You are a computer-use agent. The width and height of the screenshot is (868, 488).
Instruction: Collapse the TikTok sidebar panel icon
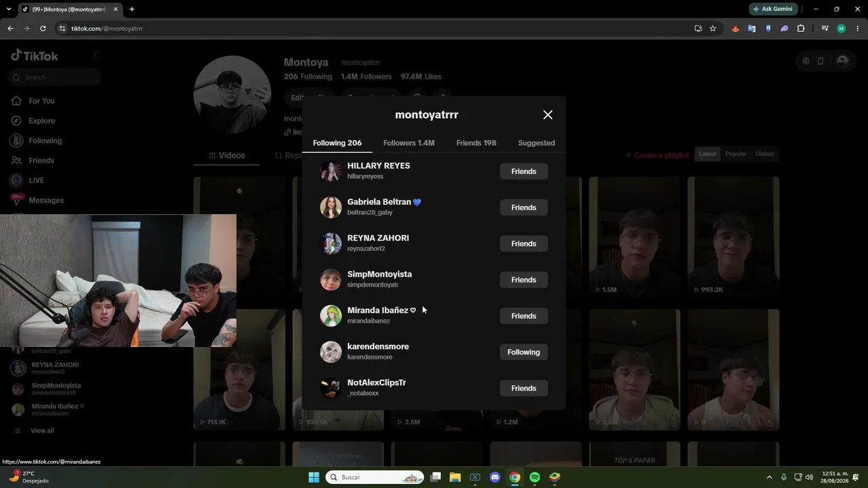click(97, 55)
